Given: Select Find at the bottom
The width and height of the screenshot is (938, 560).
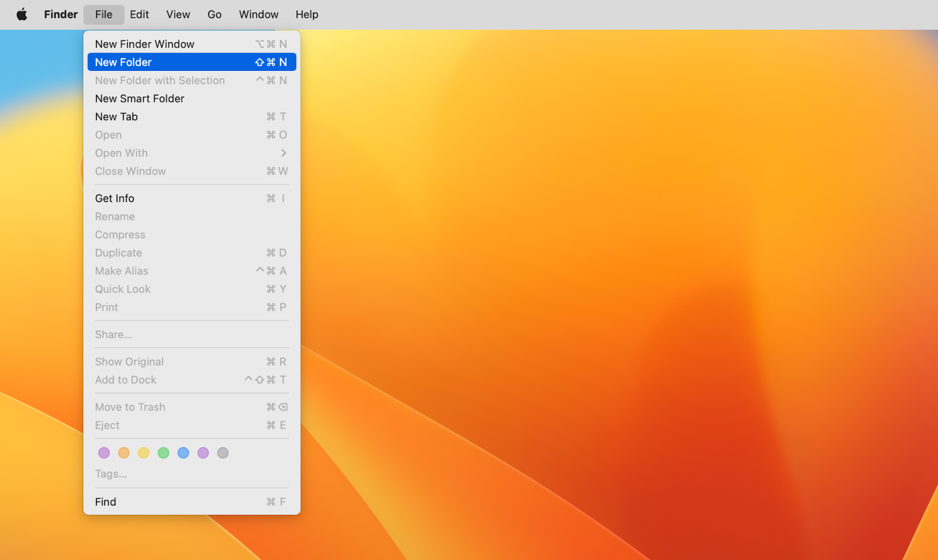Looking at the screenshot, I should click(x=106, y=501).
